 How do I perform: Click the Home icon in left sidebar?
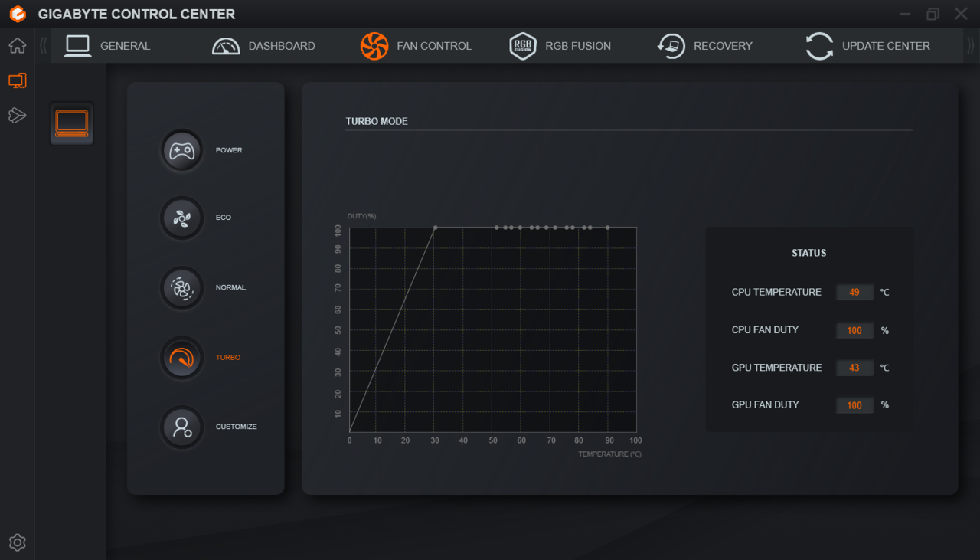[x=17, y=46]
